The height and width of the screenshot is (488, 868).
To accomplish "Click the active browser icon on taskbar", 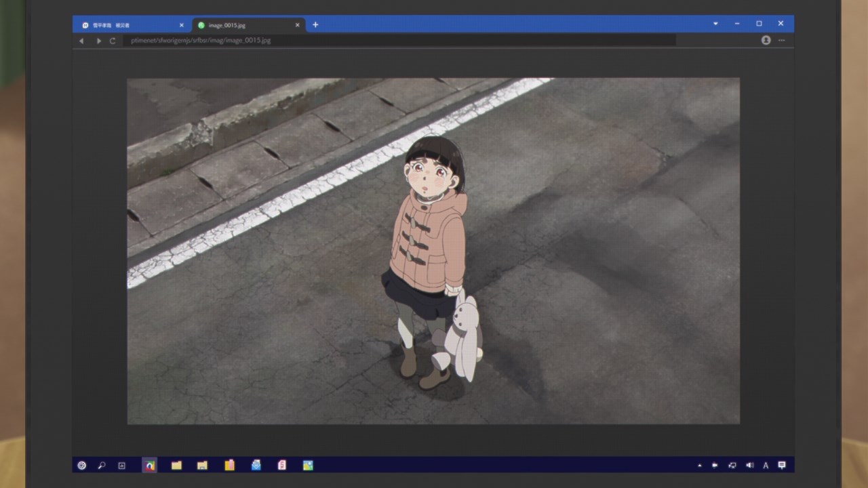I will (x=149, y=466).
